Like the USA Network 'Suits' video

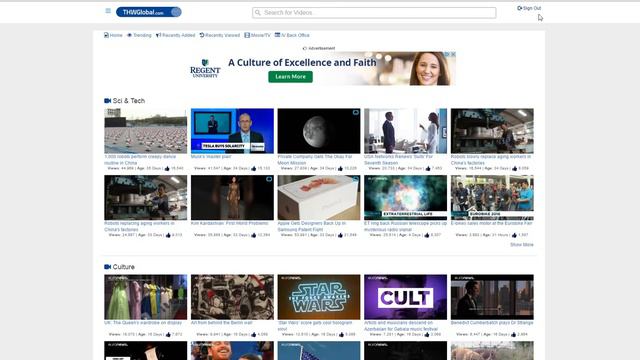428,168
